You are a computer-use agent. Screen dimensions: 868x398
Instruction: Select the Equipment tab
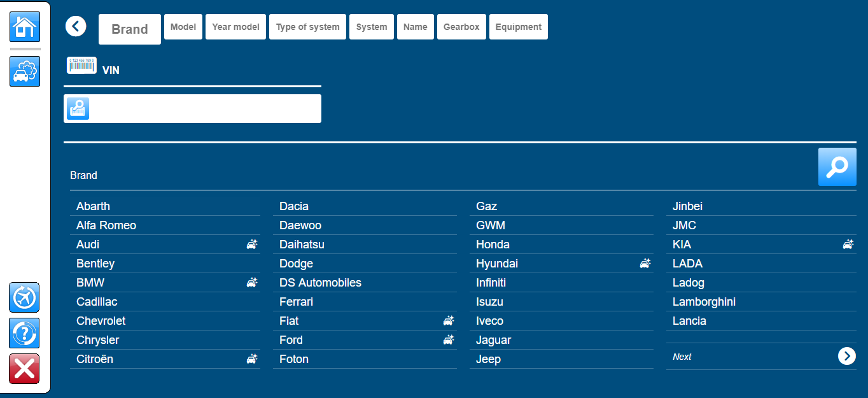pos(518,27)
